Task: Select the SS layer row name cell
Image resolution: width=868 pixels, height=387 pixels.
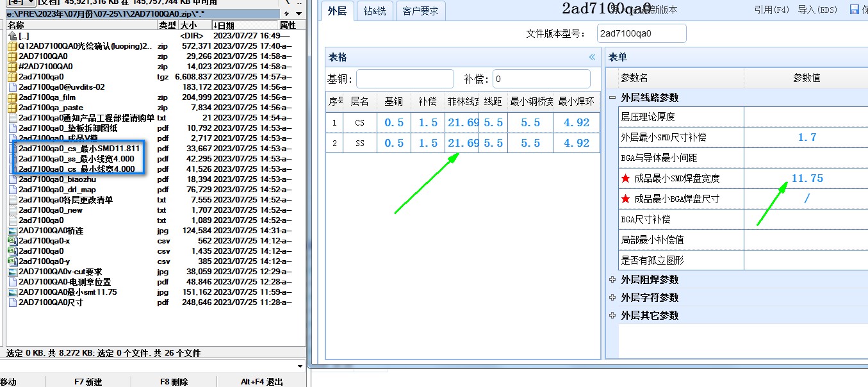Action: pos(360,143)
